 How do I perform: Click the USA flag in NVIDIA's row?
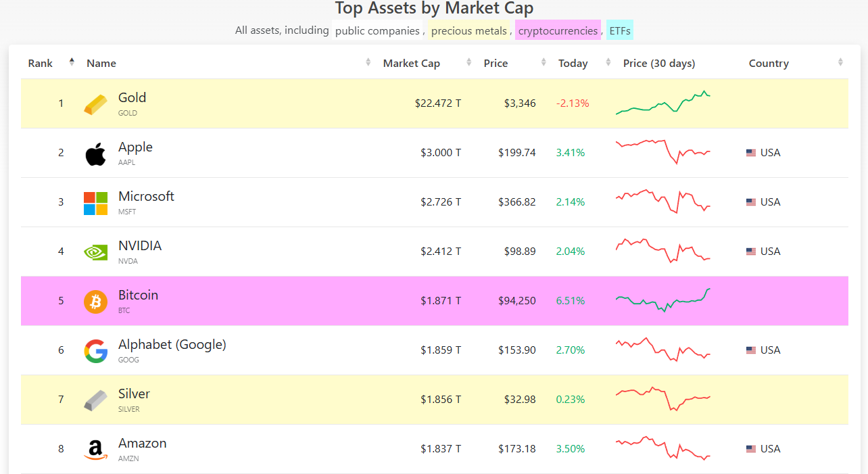pos(751,252)
